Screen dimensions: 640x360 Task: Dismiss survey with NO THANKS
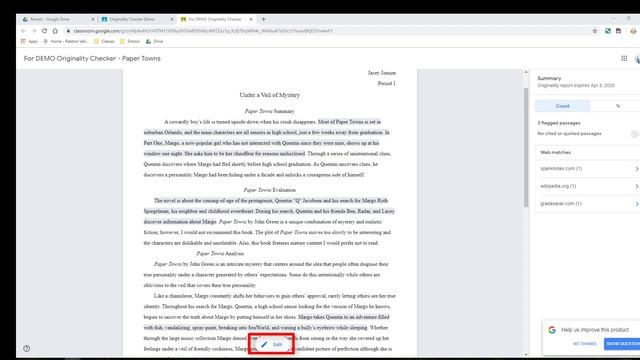584,344
